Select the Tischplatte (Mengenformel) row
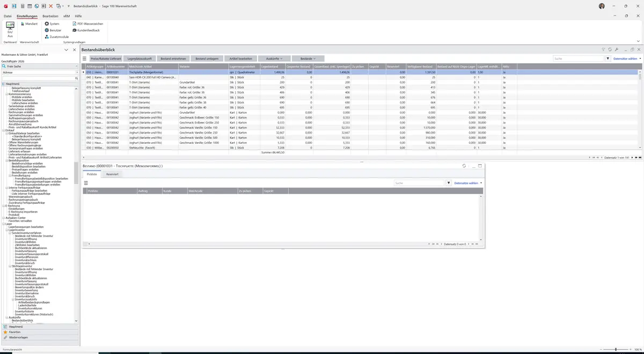 [361, 72]
